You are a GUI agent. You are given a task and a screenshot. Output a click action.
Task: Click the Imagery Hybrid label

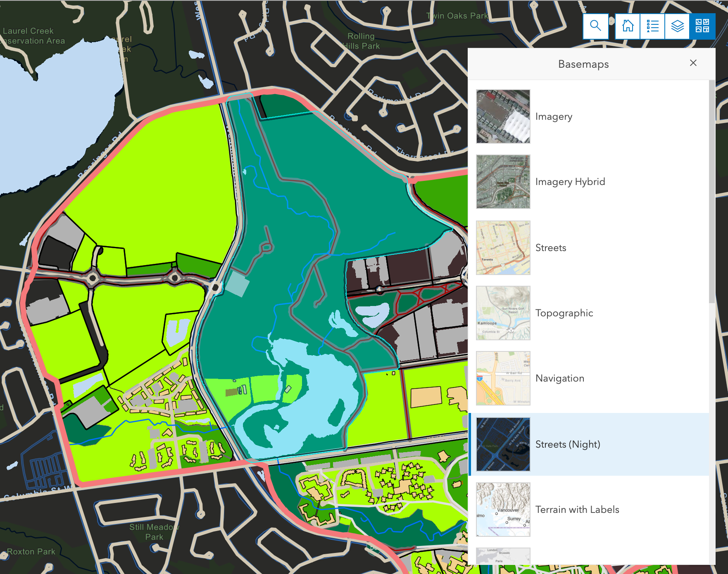click(570, 182)
